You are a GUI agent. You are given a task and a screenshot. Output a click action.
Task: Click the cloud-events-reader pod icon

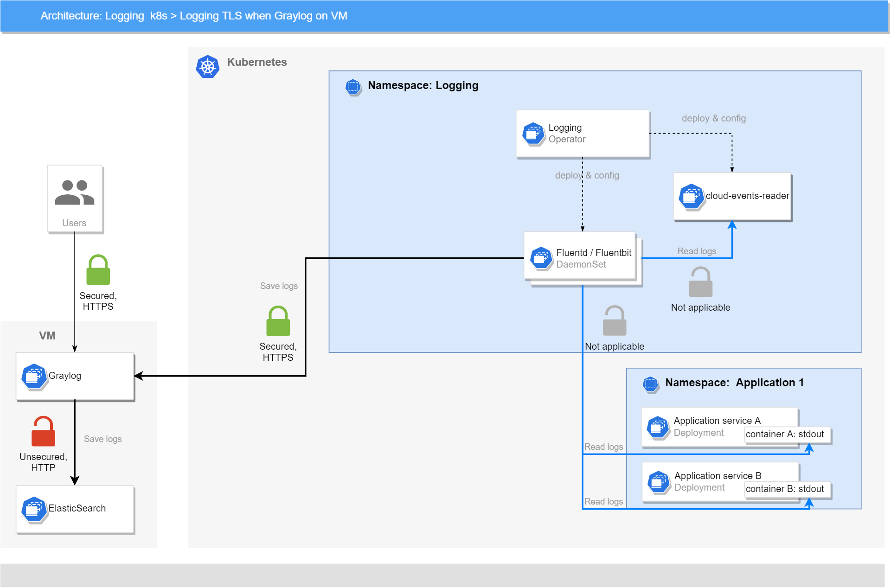(691, 197)
